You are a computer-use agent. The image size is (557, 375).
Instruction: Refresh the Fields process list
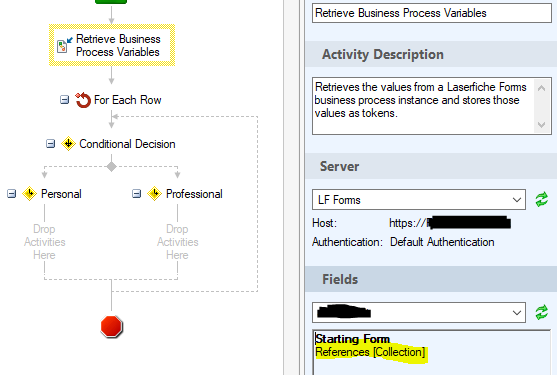(542, 312)
